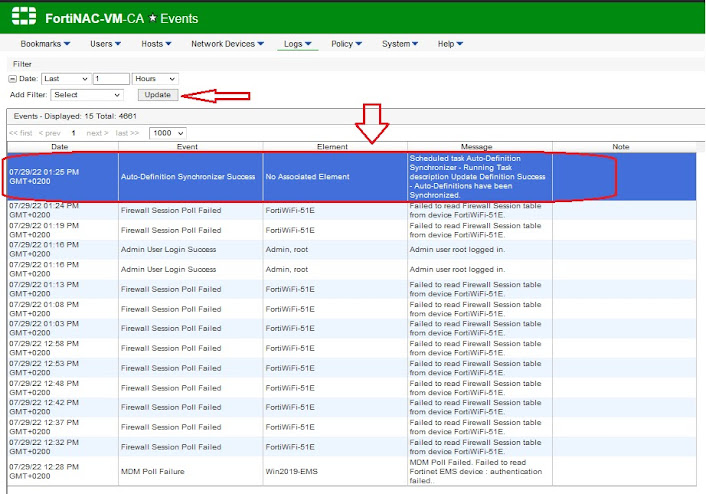Select the 01:24 PM Firewall Session Poll Failed row
Screen dimensions: 706x494
[x=352, y=210]
